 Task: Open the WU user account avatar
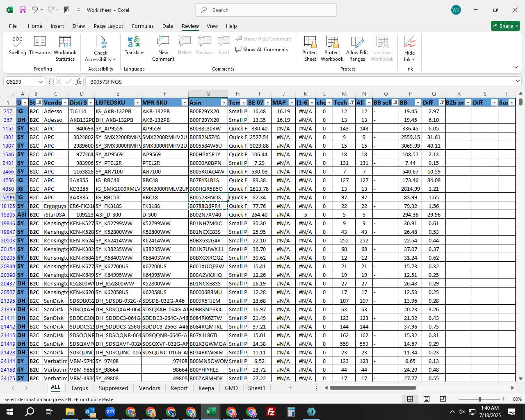point(456,10)
